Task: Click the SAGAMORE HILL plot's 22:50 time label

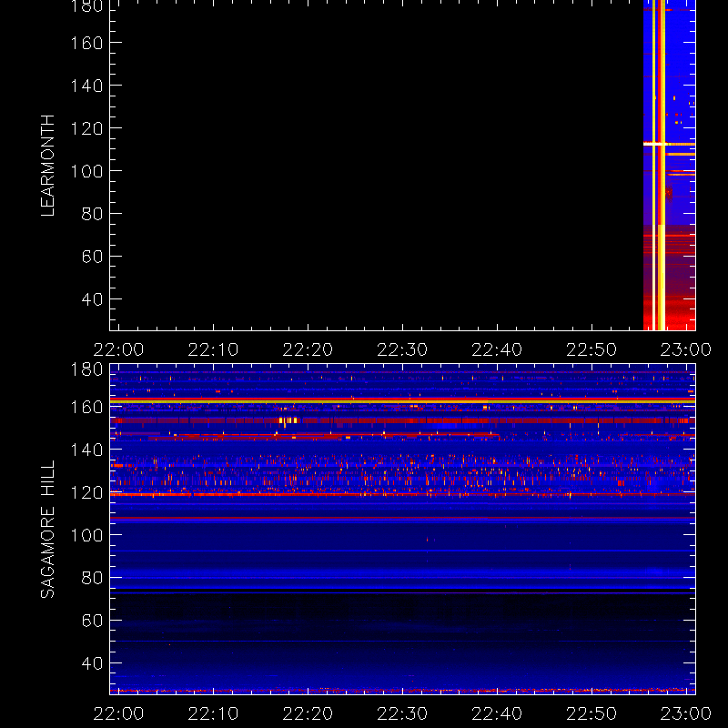Action: (591, 713)
